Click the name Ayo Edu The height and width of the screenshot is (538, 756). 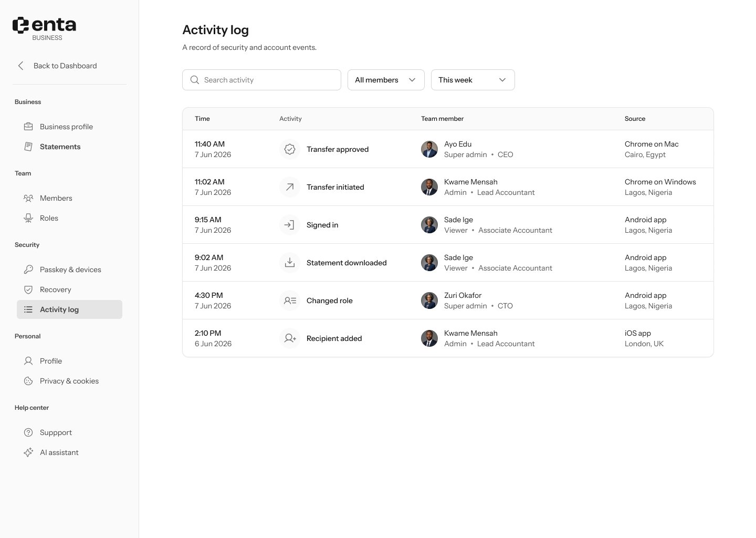click(458, 144)
